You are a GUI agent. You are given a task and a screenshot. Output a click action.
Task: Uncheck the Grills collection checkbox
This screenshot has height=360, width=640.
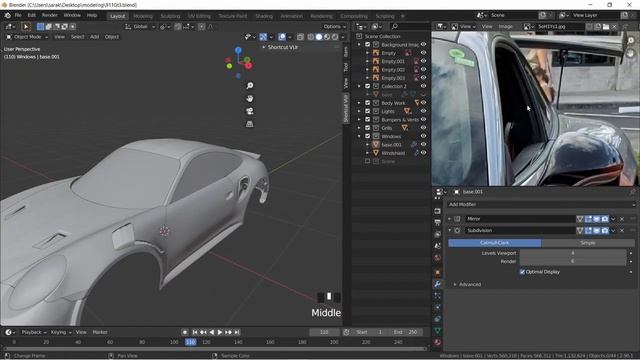coord(367,128)
